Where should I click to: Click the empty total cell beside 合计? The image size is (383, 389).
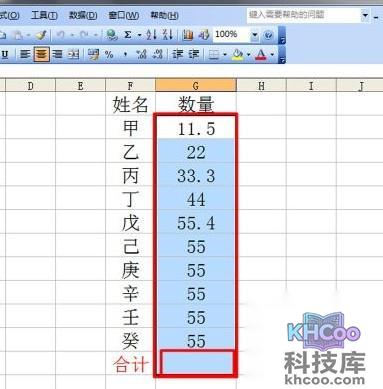click(197, 362)
